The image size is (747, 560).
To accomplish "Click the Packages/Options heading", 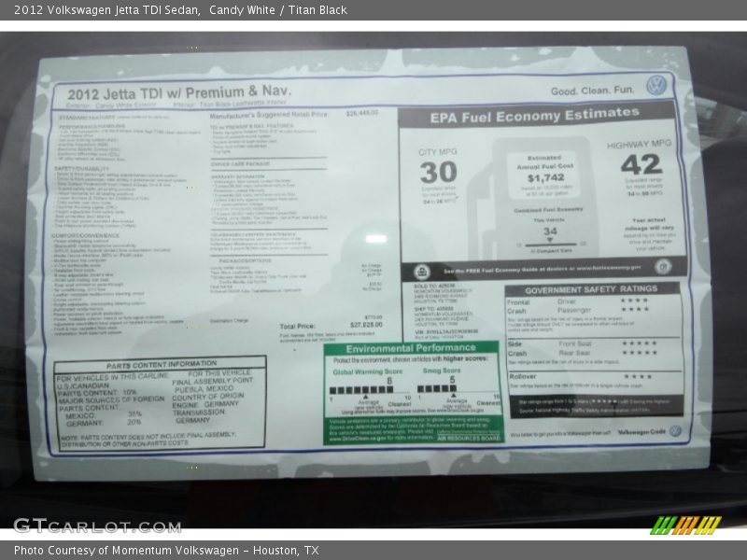I will click(x=245, y=261).
